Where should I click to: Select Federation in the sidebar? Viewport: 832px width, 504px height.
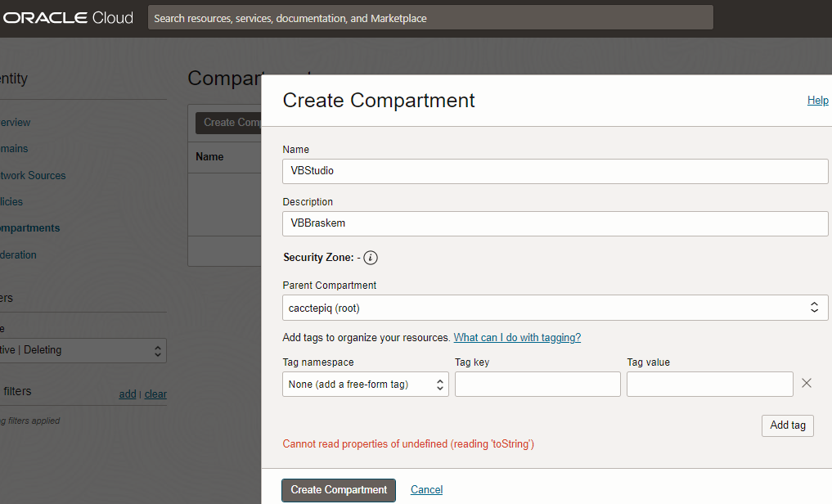(18, 254)
